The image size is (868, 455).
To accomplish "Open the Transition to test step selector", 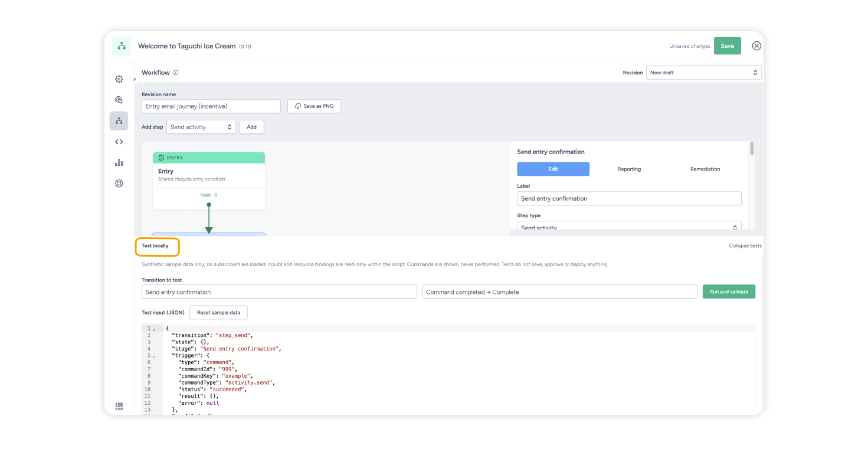I will point(279,292).
